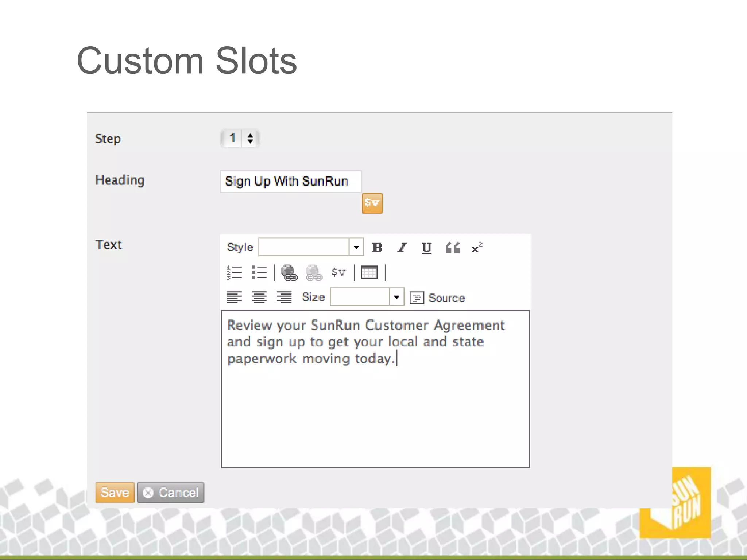
Task: Center align the text
Action: click(x=259, y=297)
